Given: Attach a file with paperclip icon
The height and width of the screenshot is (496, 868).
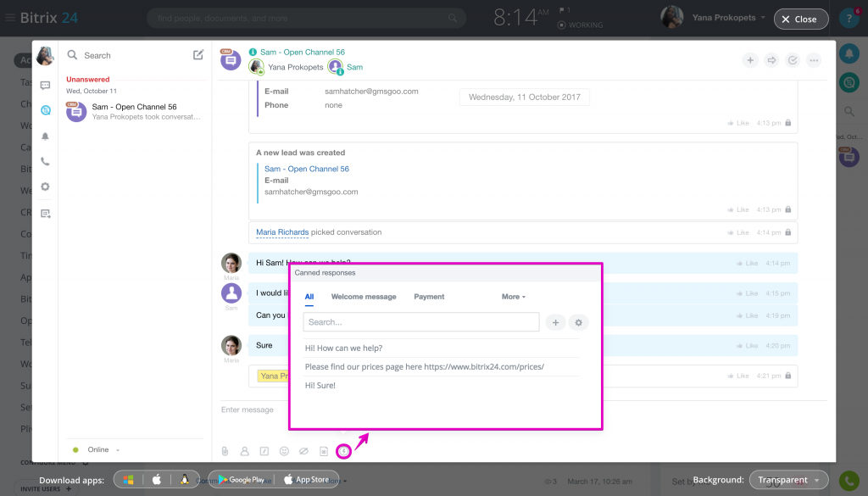Looking at the screenshot, I should click(225, 451).
